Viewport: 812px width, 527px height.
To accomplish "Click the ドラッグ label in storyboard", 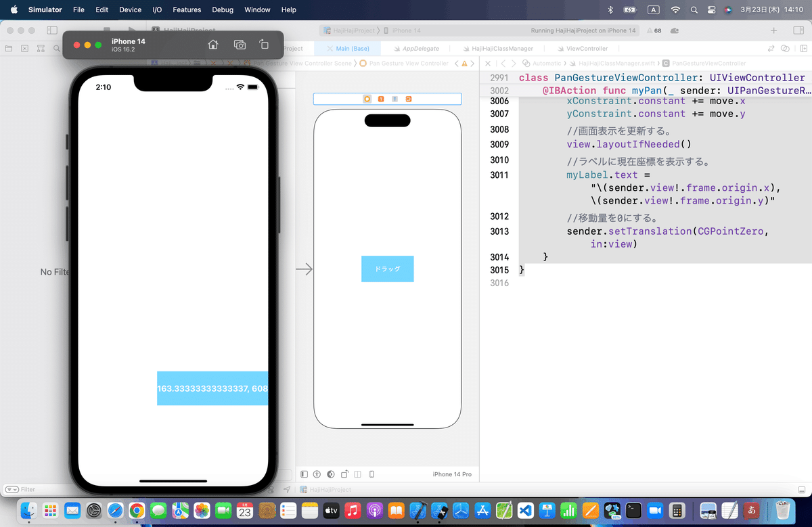I will (388, 269).
